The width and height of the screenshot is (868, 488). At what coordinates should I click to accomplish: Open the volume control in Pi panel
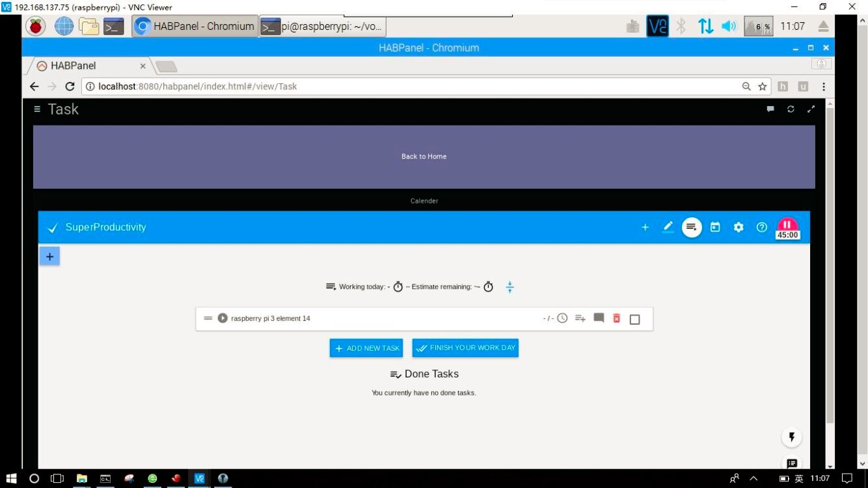click(x=729, y=26)
